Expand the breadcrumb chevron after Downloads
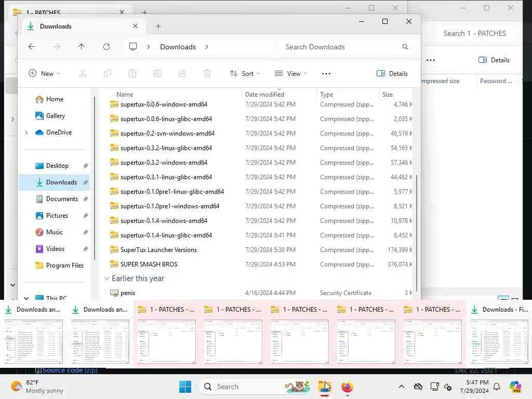The width and height of the screenshot is (532, 399). 207,47
